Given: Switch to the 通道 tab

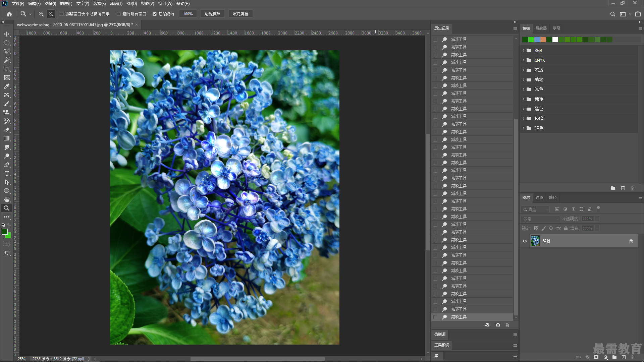Looking at the screenshot, I should pos(539,197).
